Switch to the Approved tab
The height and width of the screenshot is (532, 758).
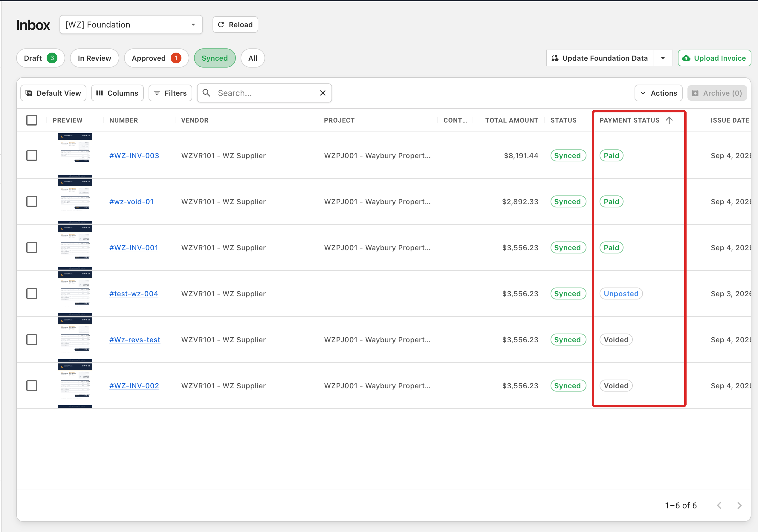pos(157,58)
